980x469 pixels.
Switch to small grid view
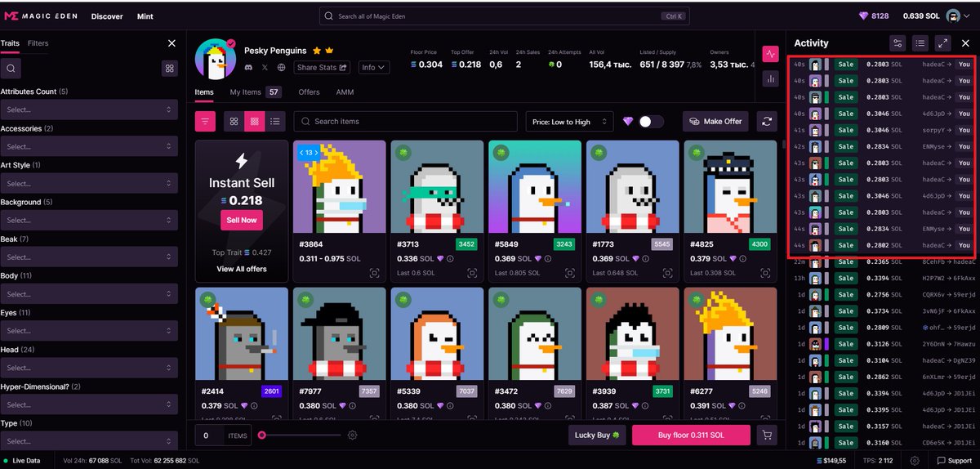pos(255,121)
